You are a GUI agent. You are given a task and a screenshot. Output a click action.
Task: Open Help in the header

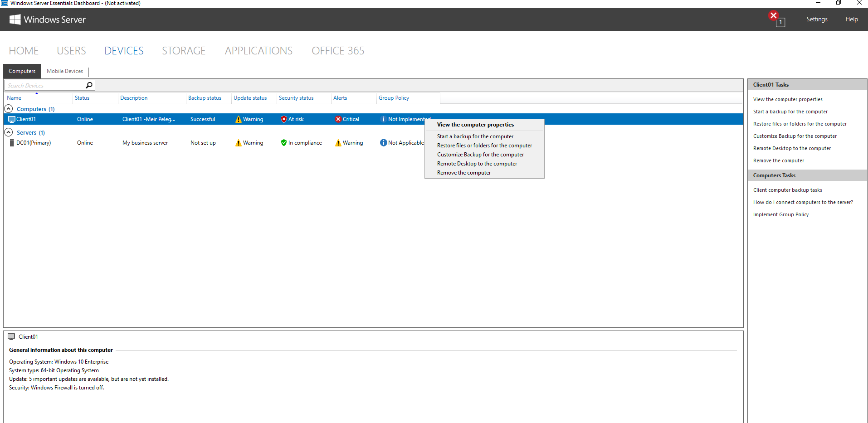click(852, 19)
